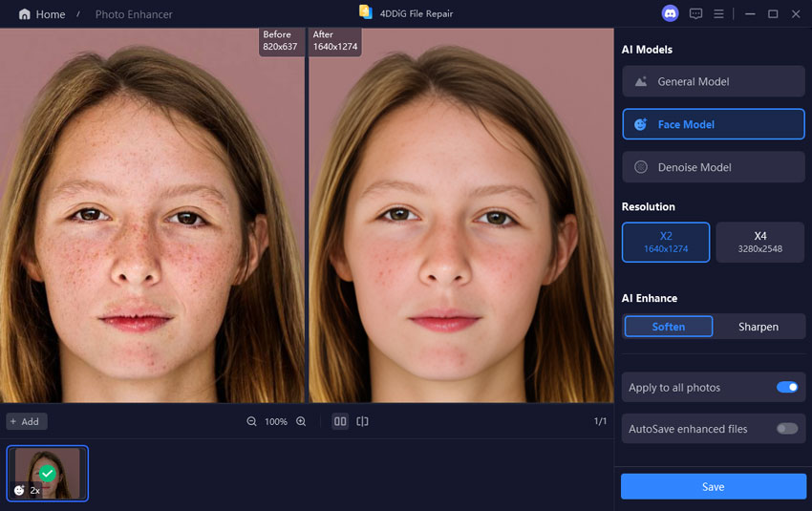This screenshot has width=812, height=511.
Task: Open the Discord community icon
Action: pyautogui.click(x=670, y=13)
